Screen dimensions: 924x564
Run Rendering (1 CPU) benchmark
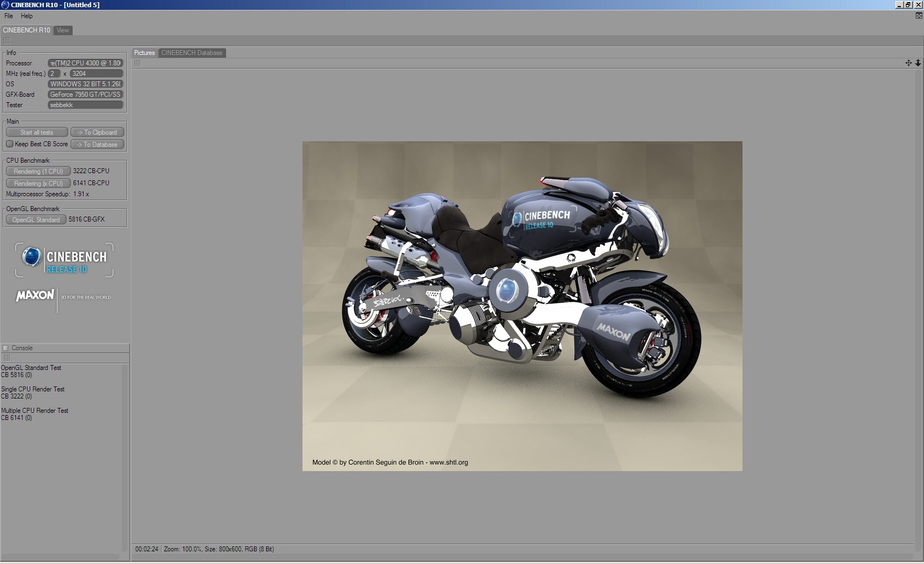(38, 172)
